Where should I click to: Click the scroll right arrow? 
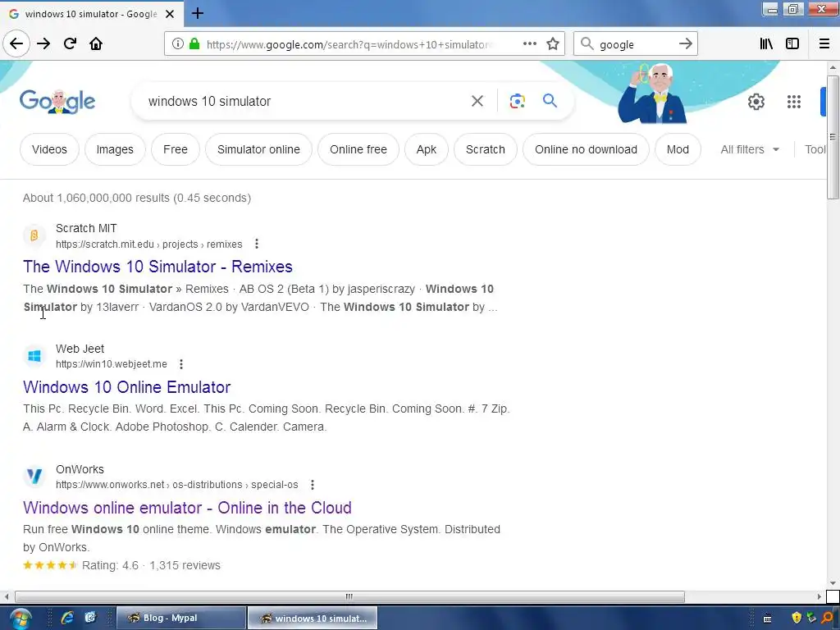(819, 596)
